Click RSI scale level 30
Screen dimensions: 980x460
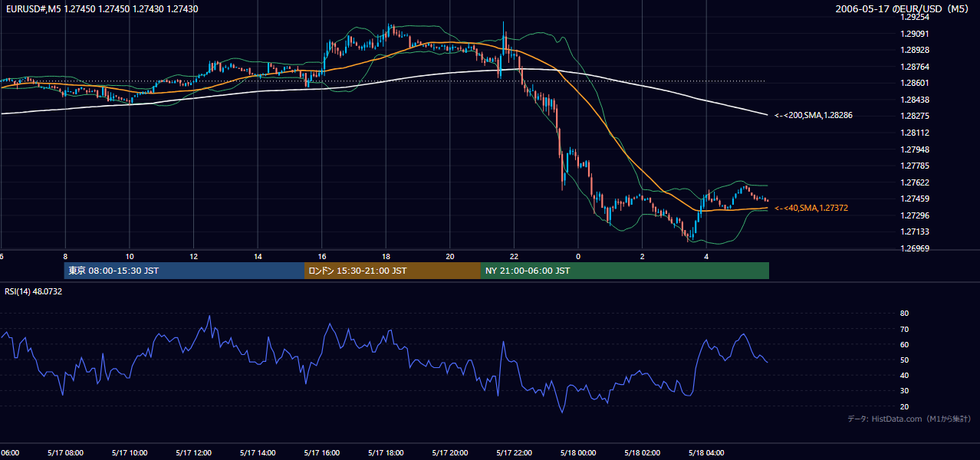(x=905, y=391)
